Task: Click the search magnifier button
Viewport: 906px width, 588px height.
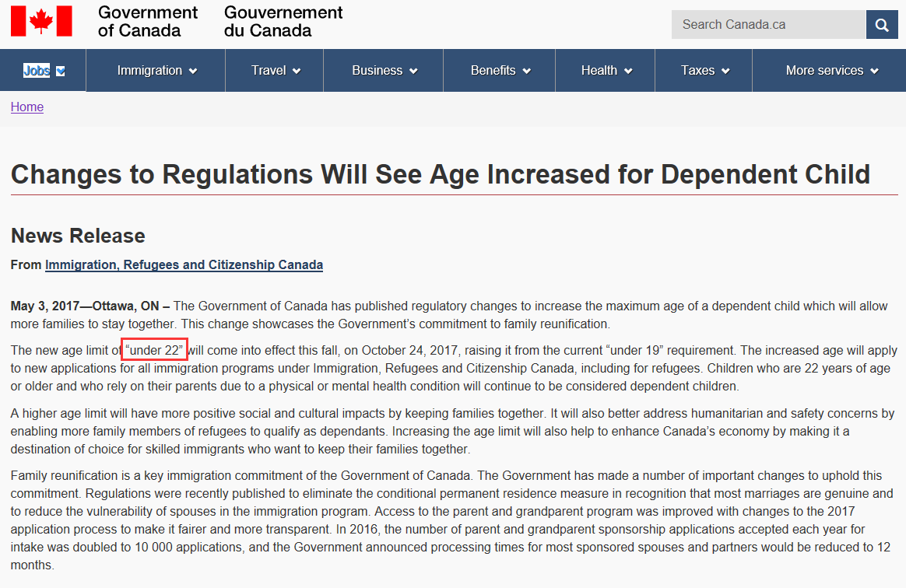Action: pos(882,24)
